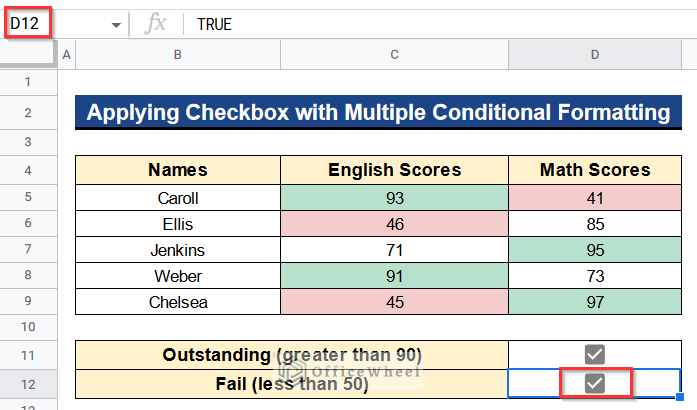Click the 'English Scores' header cell
Screen dimensions: 697x410
pyautogui.click(x=394, y=170)
